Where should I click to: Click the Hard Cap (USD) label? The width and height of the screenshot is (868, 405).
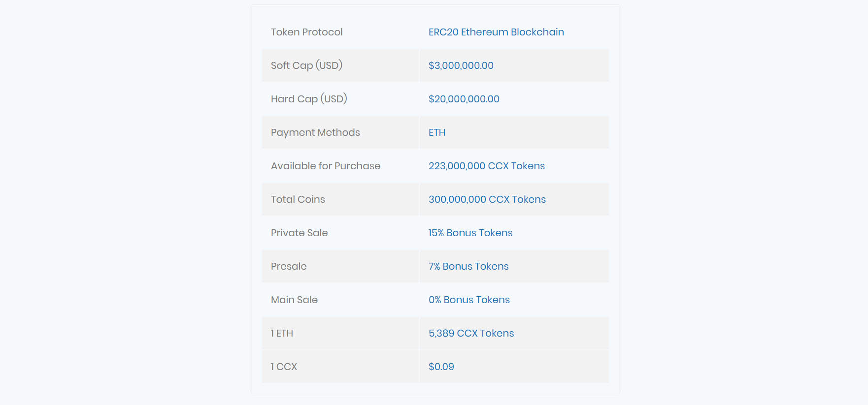point(309,99)
